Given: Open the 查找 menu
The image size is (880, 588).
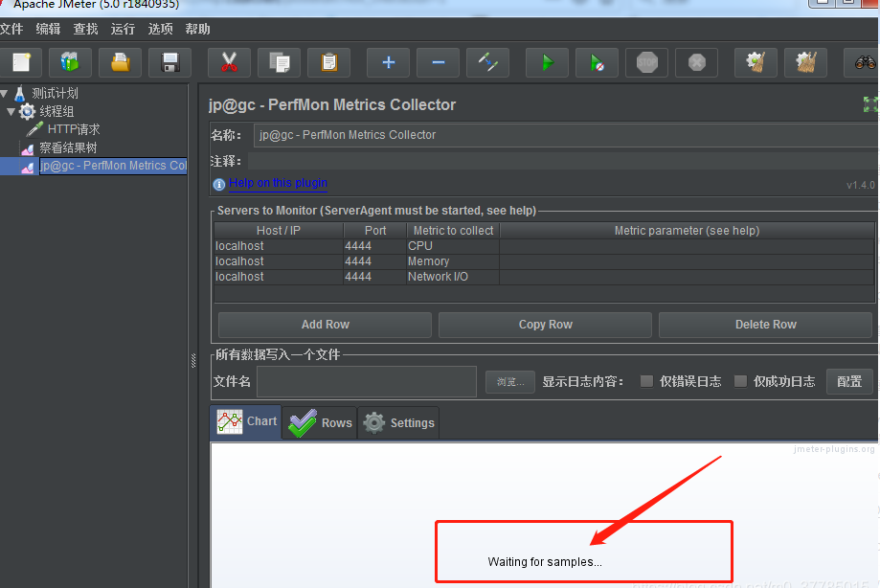Looking at the screenshot, I should coord(85,29).
